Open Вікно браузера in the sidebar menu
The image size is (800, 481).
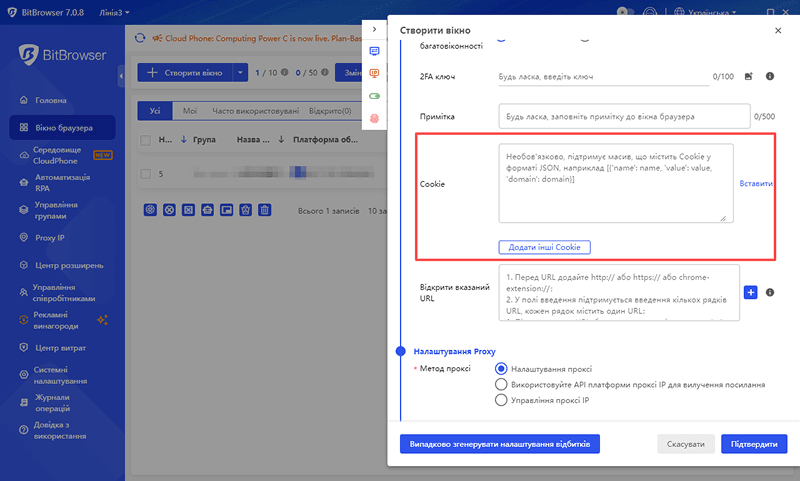click(x=63, y=128)
